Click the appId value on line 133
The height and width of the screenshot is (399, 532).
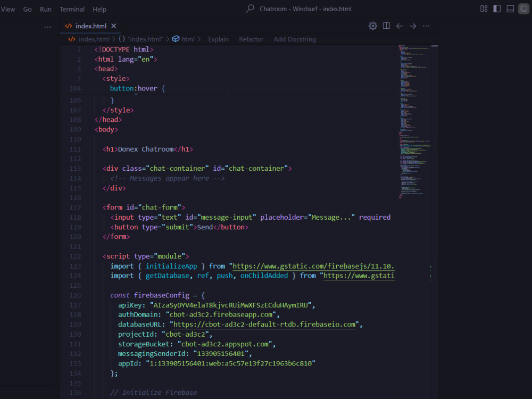coord(230,363)
